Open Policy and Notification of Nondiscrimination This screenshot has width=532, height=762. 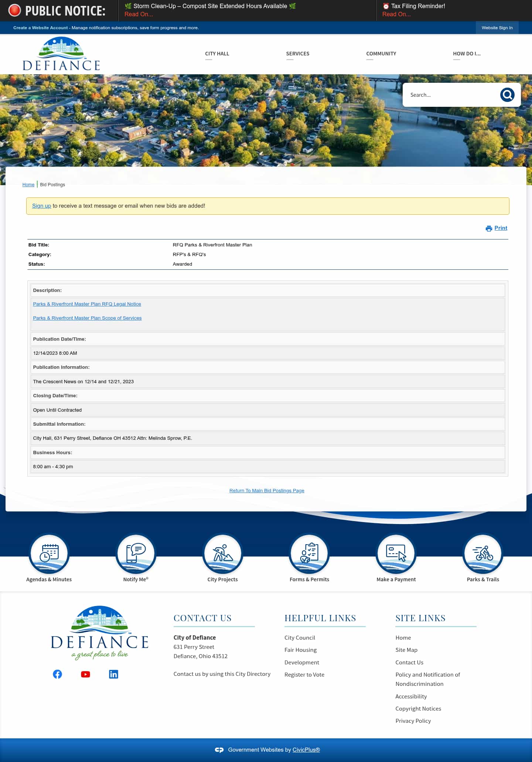tap(428, 679)
